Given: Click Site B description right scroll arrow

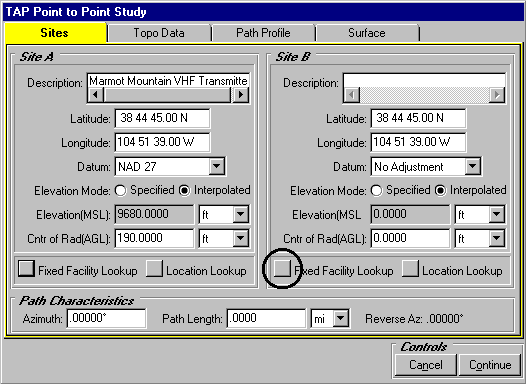Looking at the screenshot, I should [497, 95].
